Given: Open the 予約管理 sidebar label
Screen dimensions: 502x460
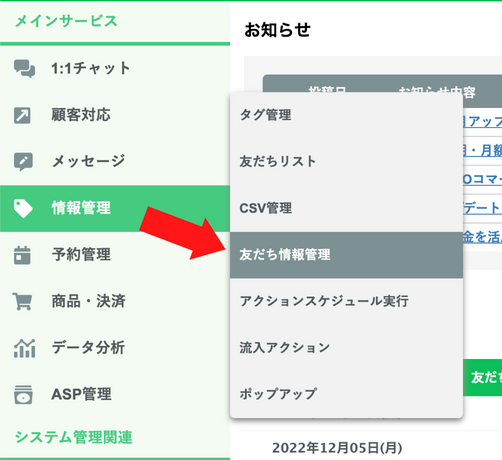Looking at the screenshot, I should point(81,255).
